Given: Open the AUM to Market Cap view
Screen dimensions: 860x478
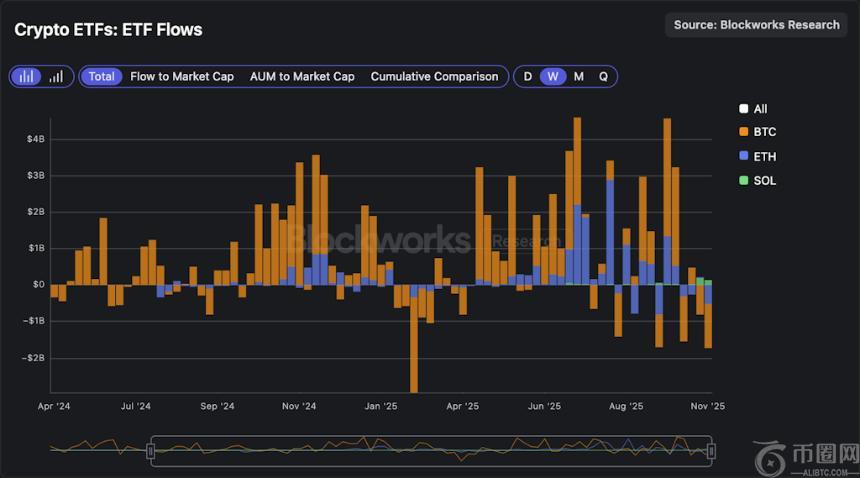Looking at the screenshot, I should tap(302, 76).
